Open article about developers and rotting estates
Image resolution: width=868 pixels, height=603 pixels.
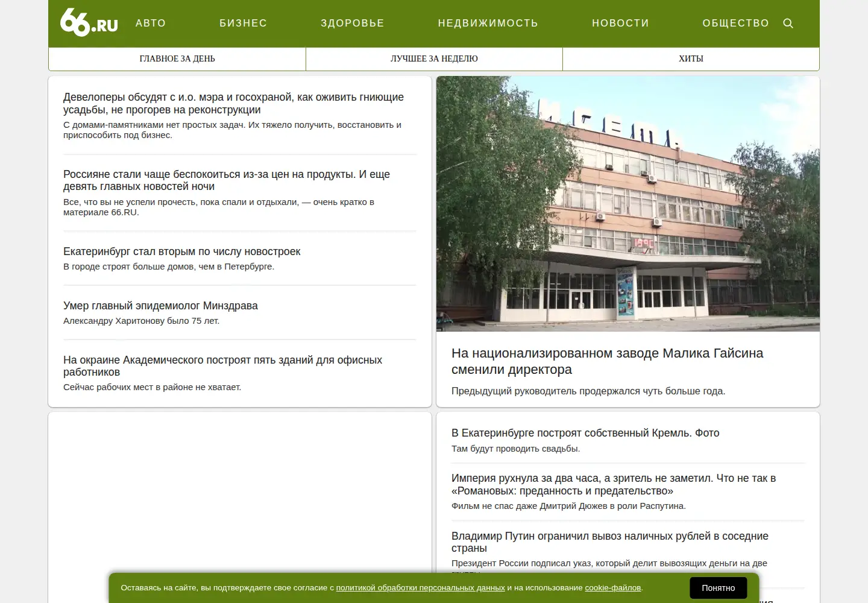coord(233,103)
